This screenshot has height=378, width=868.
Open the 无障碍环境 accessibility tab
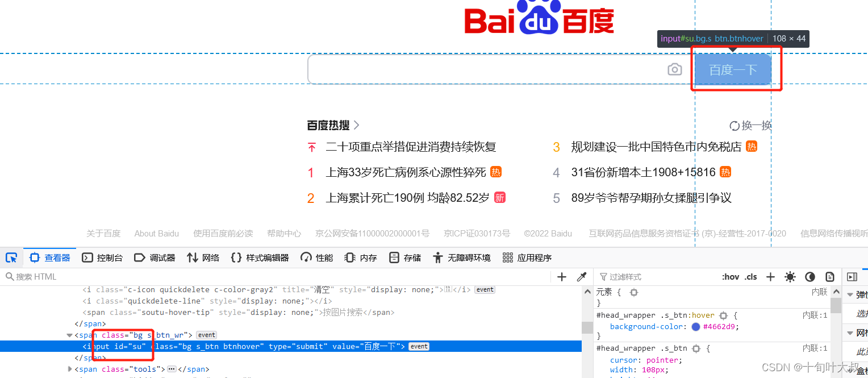click(461, 257)
